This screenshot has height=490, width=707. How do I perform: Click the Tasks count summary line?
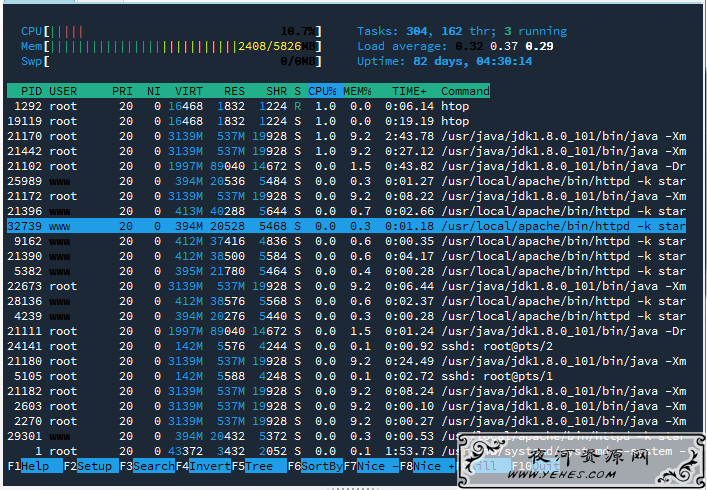coord(462,31)
